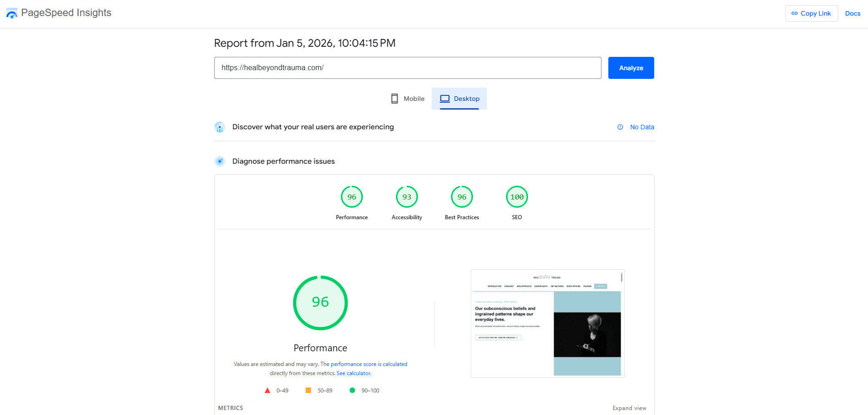Open the Docs link
The width and height of the screenshot is (868, 415).
852,13
